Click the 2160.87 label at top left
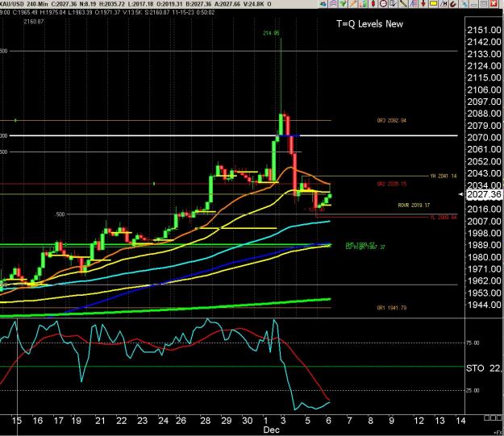This screenshot has width=504, height=436. click(33, 22)
